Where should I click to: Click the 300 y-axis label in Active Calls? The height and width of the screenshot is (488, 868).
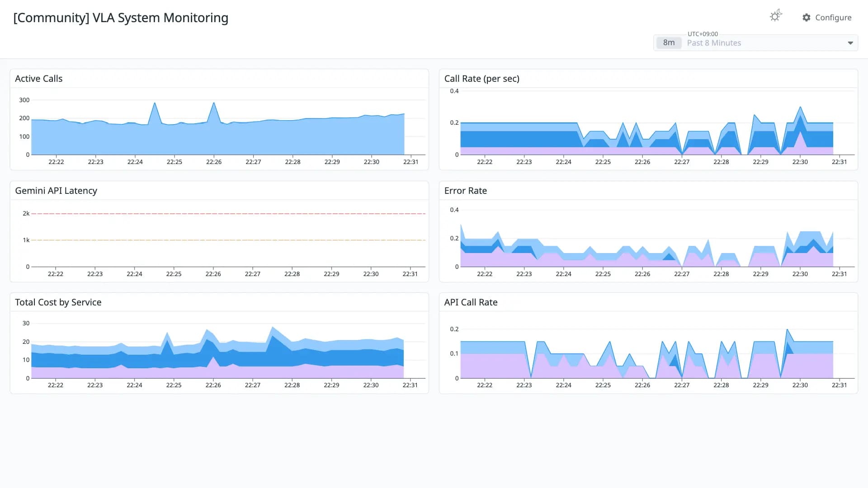point(24,100)
